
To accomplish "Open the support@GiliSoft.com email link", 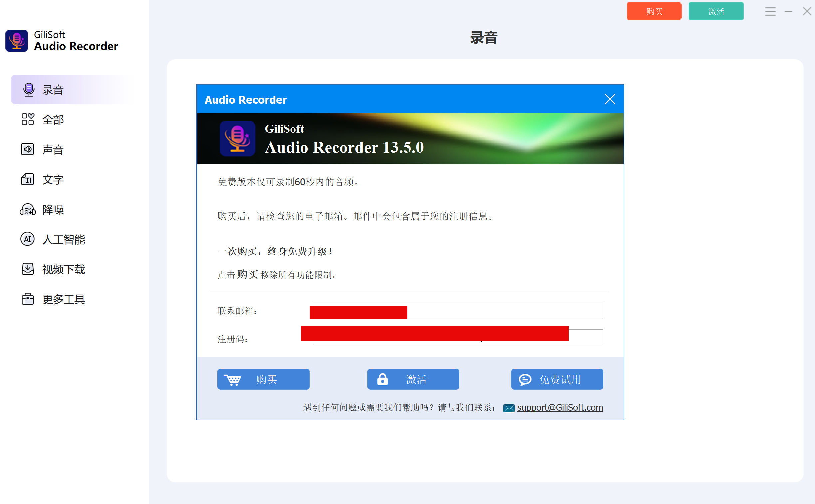I will point(560,407).
